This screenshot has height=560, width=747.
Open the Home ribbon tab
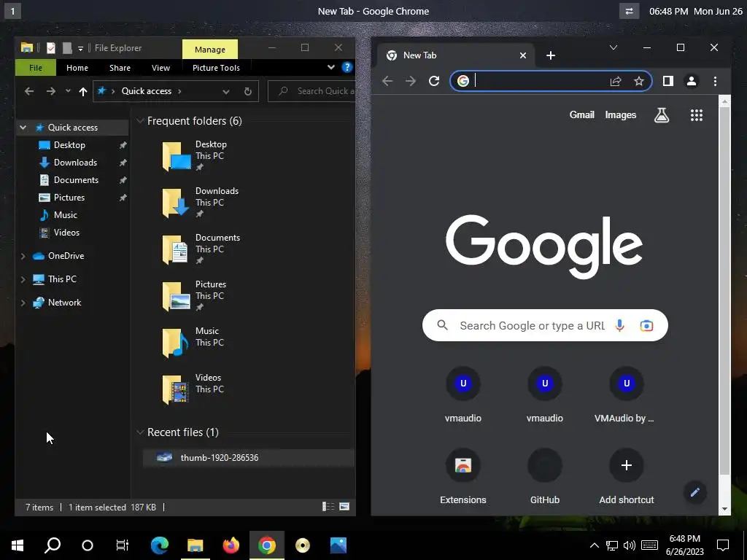(x=77, y=68)
